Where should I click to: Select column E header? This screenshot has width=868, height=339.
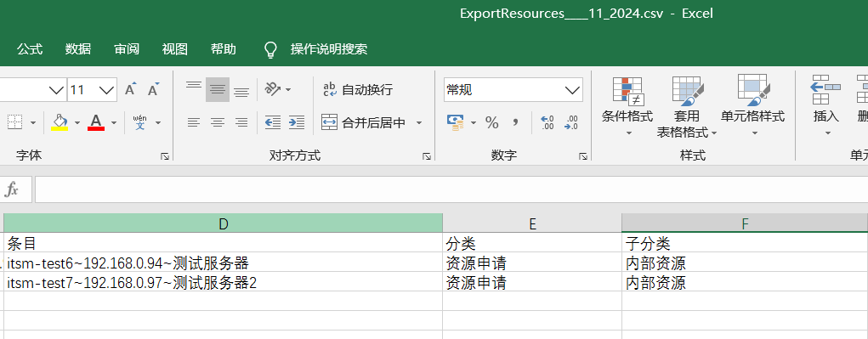coord(532,223)
